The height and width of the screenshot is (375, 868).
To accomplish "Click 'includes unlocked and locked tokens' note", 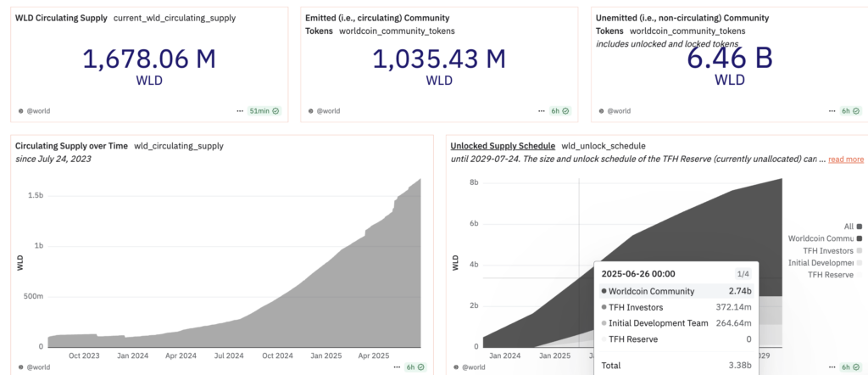I will pyautogui.click(x=667, y=44).
